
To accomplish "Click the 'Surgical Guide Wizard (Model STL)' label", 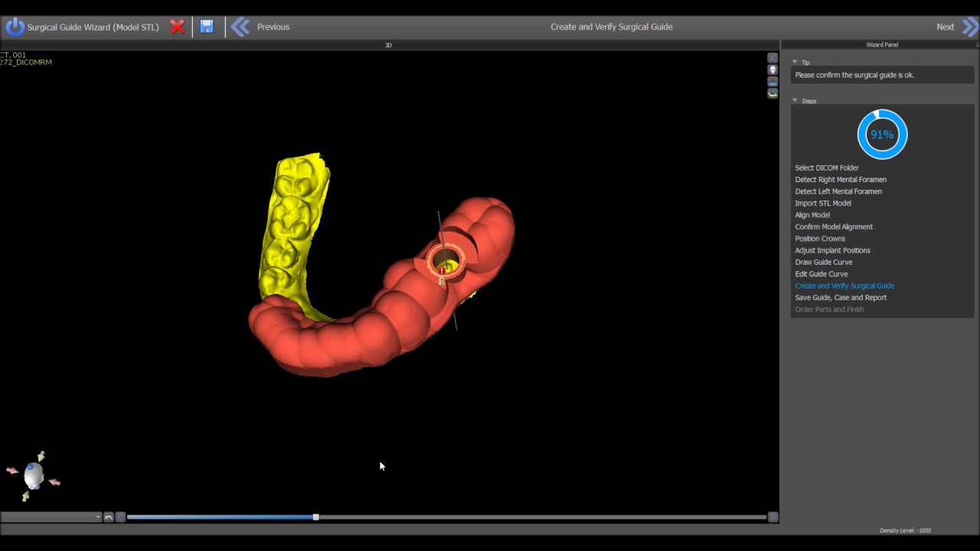I will pos(93,27).
